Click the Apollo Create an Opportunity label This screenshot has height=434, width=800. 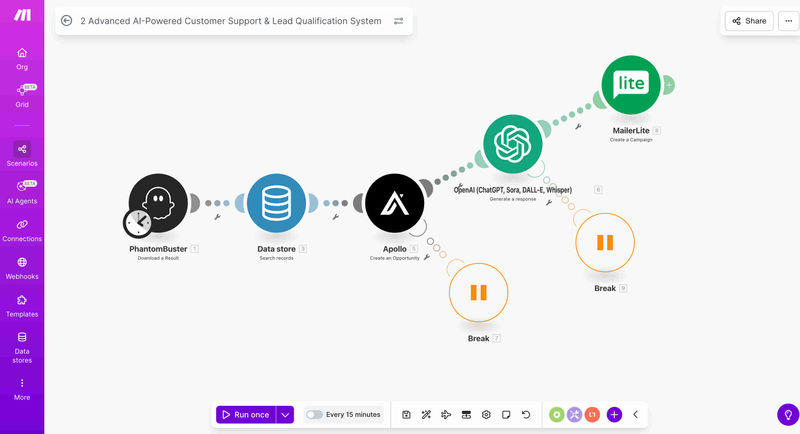click(394, 258)
